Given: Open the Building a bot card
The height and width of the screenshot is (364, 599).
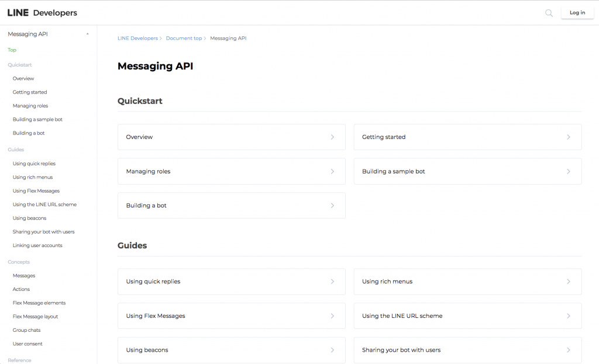Looking at the screenshot, I should pos(231,206).
